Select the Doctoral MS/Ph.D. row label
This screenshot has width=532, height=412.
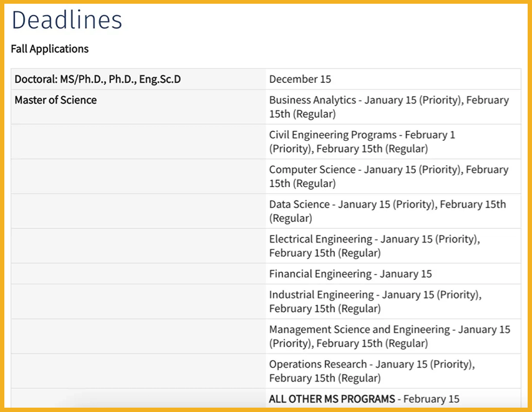98,79
